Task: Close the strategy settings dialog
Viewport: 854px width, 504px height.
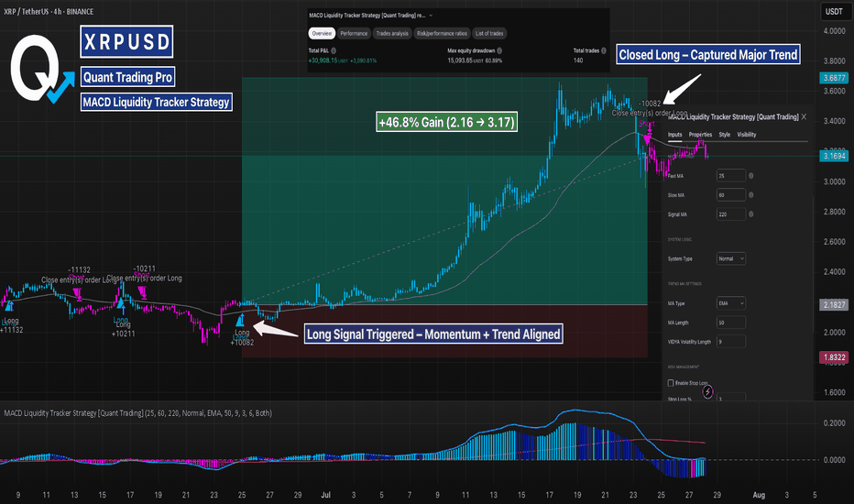Action: (804, 116)
